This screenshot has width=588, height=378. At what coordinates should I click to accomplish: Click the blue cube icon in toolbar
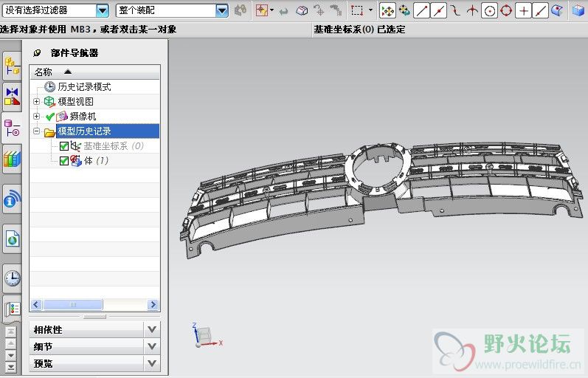[578, 10]
